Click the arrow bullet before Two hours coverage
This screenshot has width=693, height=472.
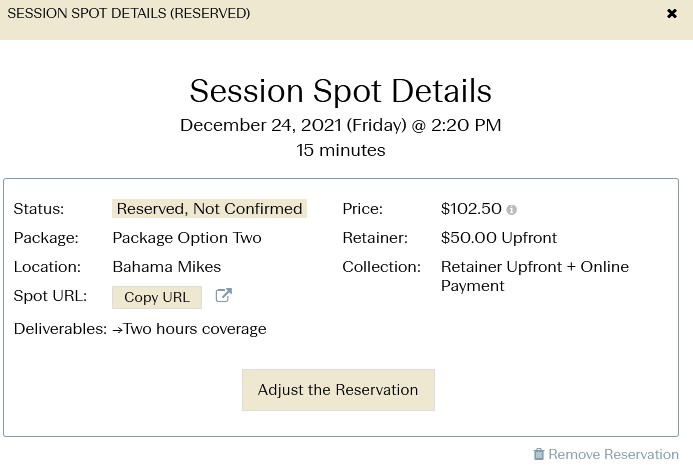coord(117,330)
